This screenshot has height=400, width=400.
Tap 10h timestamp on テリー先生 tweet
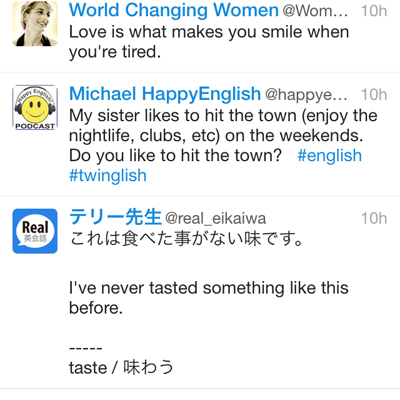tap(374, 218)
